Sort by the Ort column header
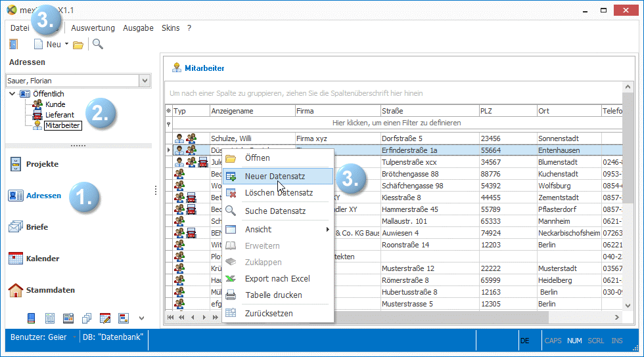 pyautogui.click(x=569, y=111)
